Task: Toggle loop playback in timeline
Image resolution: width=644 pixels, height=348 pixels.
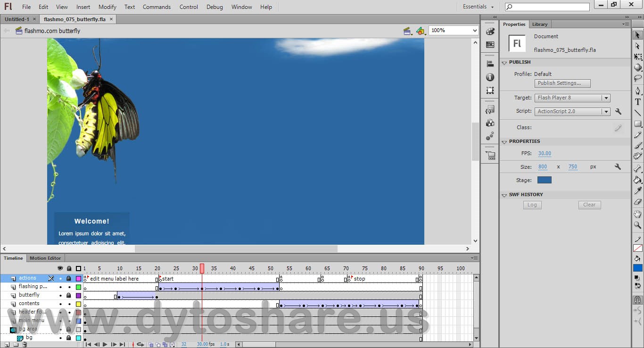Action: point(140,345)
